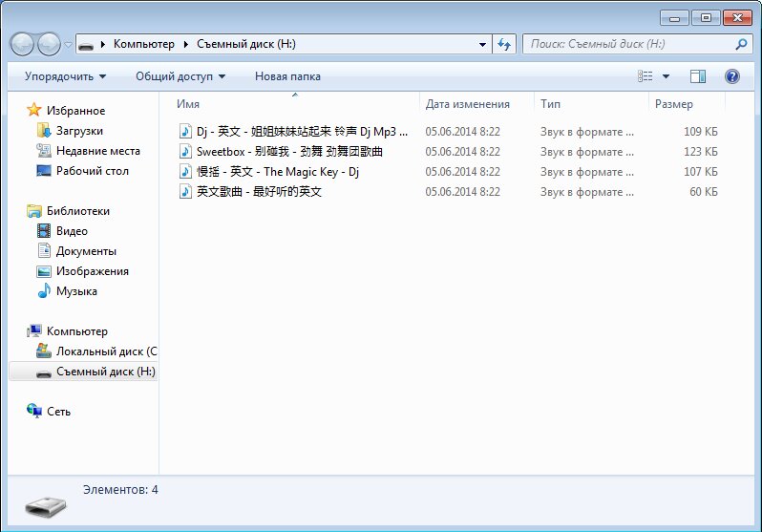Click the Музыка note icon
This screenshot has width=762, height=532.
tap(44, 290)
